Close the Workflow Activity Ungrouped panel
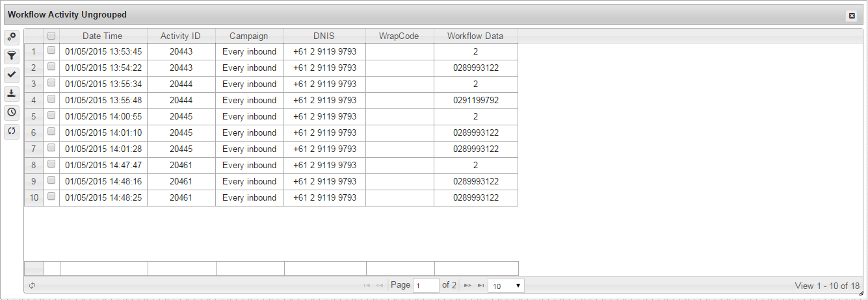The height and width of the screenshot is (300, 868). coord(852,16)
